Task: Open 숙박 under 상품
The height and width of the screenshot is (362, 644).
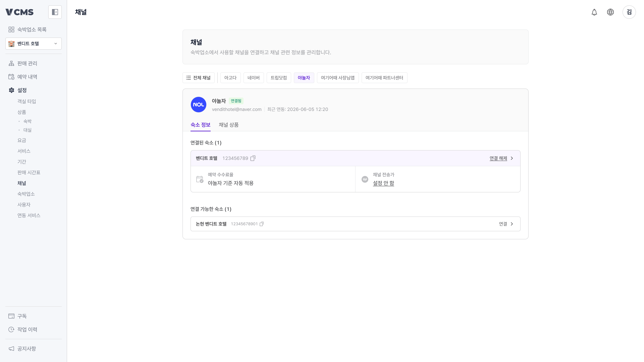Action: coord(28,121)
